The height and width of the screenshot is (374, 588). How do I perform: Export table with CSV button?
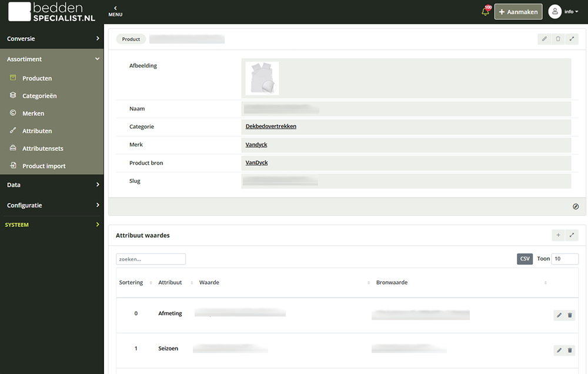click(524, 259)
